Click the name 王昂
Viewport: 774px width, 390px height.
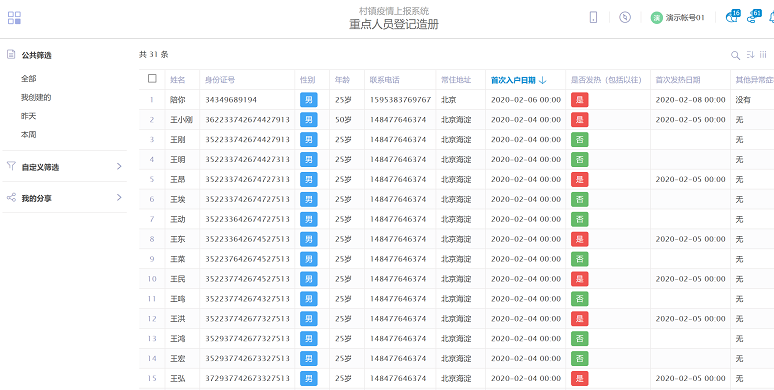178,179
